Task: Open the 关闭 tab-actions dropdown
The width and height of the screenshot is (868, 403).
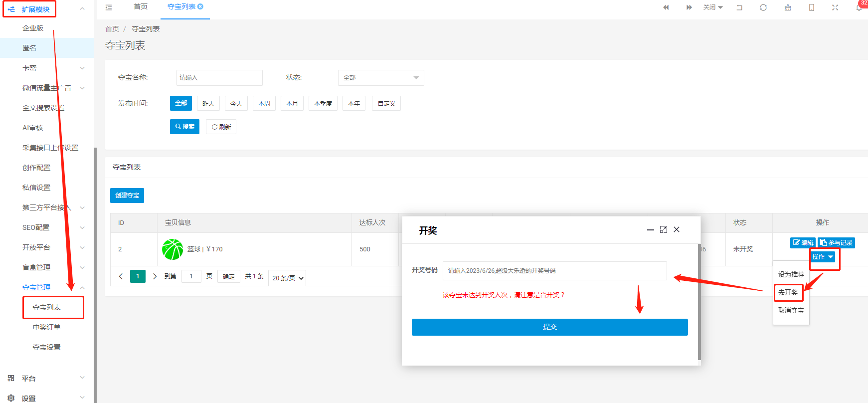Action: point(713,7)
